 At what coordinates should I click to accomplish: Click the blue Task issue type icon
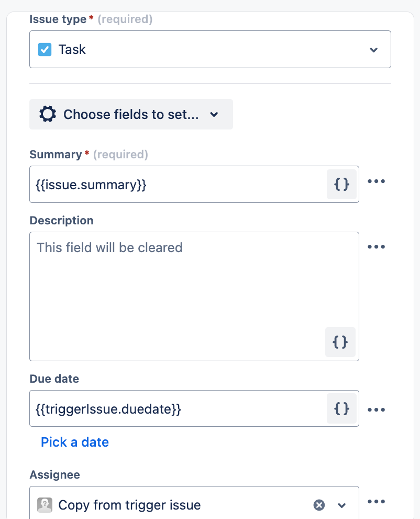click(x=45, y=50)
